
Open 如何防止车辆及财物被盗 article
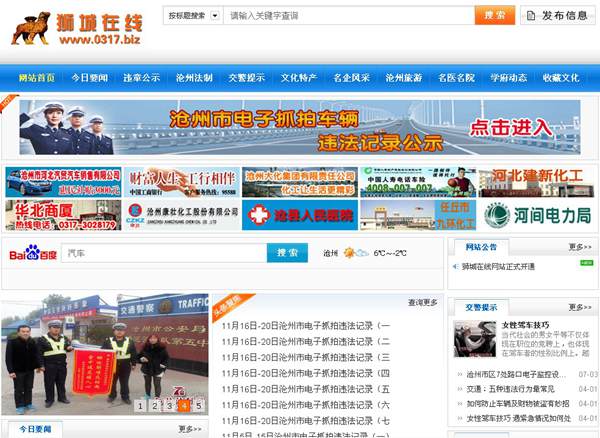518,404
